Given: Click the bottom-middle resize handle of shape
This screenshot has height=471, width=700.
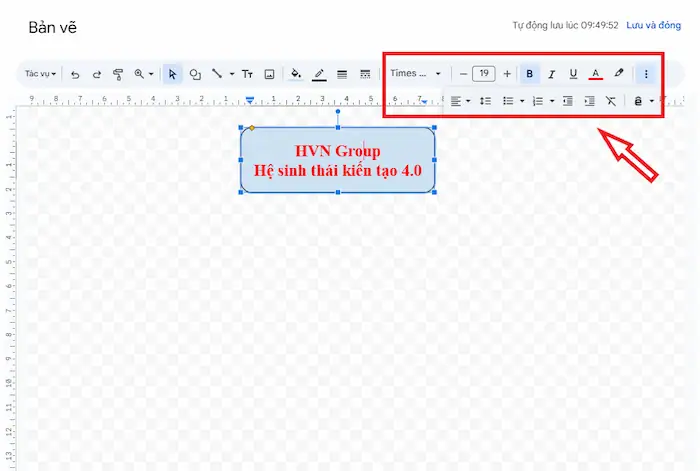Looking at the screenshot, I should (x=338, y=192).
